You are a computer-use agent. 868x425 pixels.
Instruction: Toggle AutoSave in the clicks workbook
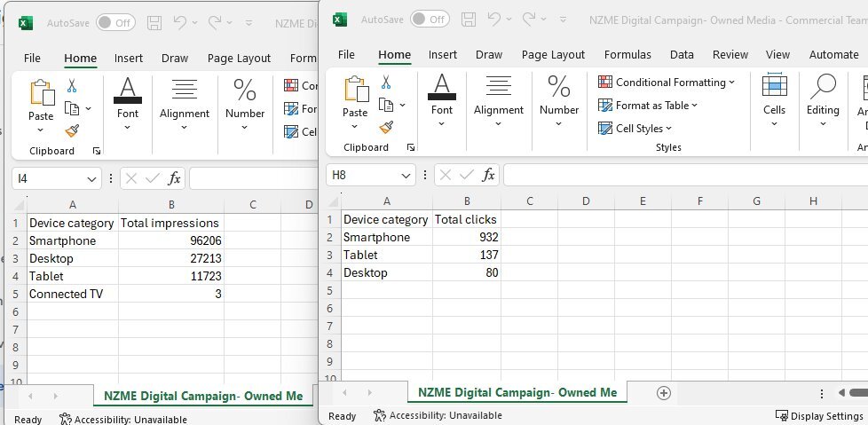(430, 19)
